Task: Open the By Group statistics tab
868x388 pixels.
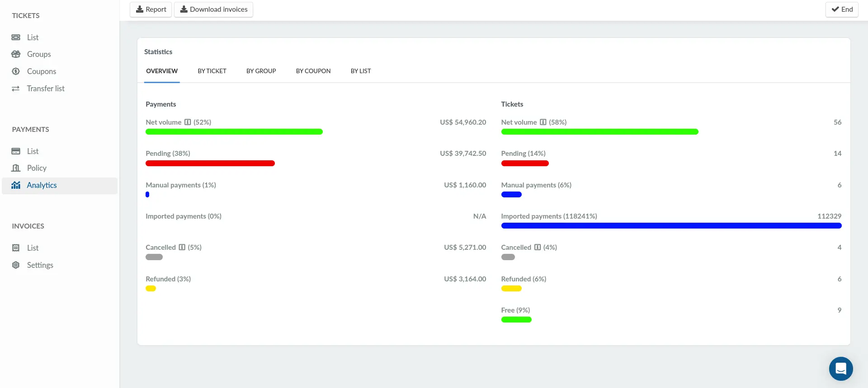Action: [x=261, y=71]
